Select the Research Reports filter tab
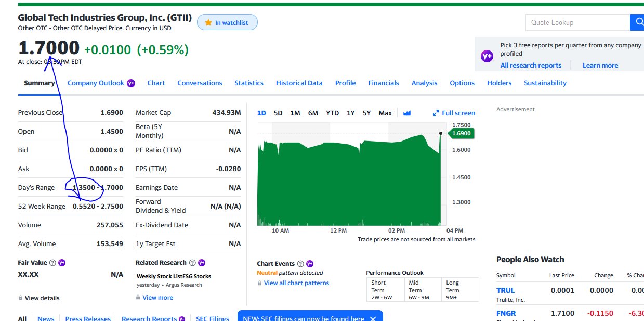This screenshot has width=644, height=321. 149,318
